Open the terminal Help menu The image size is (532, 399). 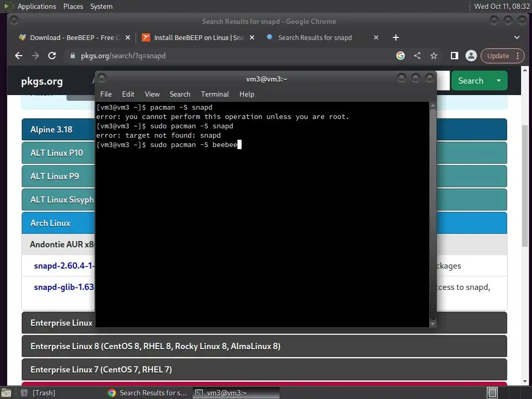(247, 95)
